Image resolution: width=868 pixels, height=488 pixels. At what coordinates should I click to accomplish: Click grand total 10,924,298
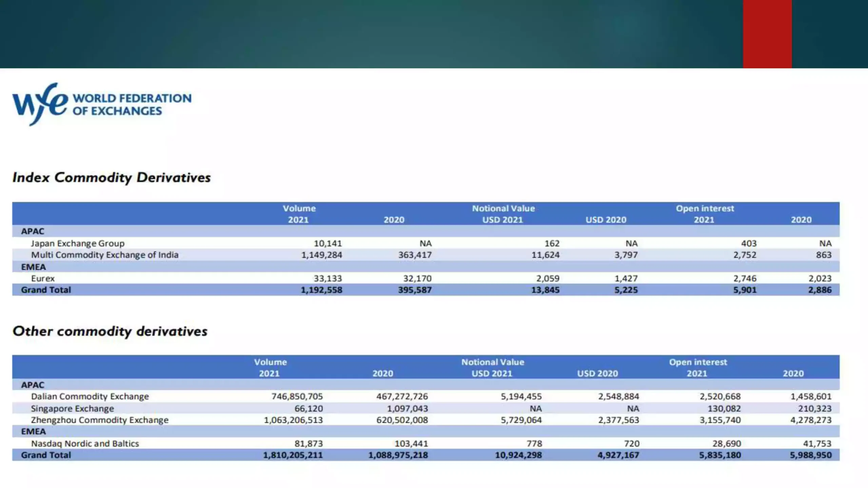click(518, 455)
